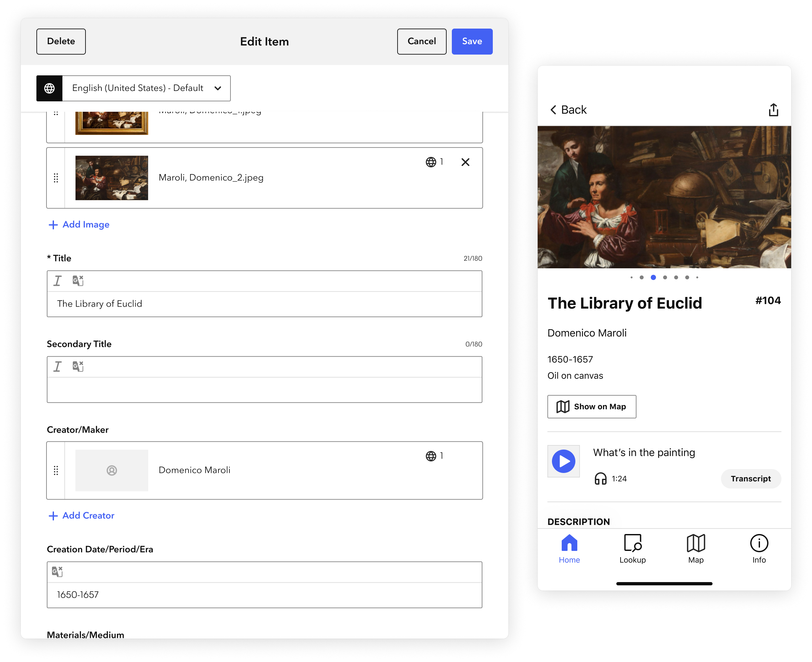This screenshot has height=662, width=812.
Task: Click into the Secondary Title text field
Action: (264, 390)
